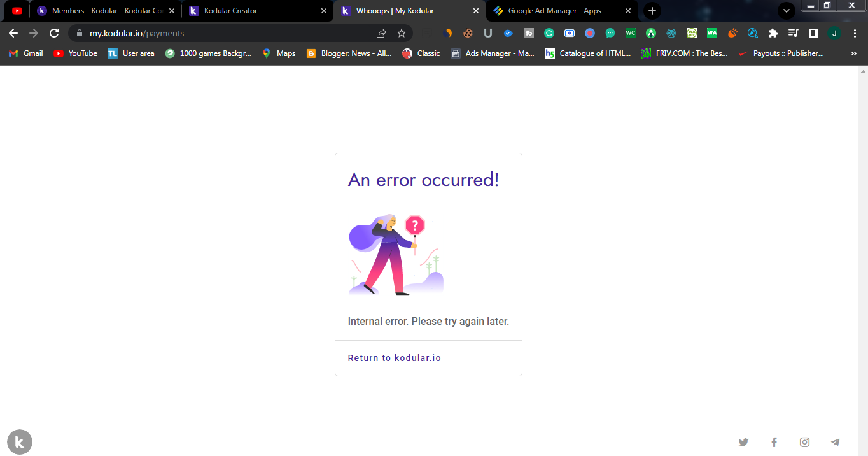Click the Return to kodular.io link
Screen dimensions: 868x456
394,357
